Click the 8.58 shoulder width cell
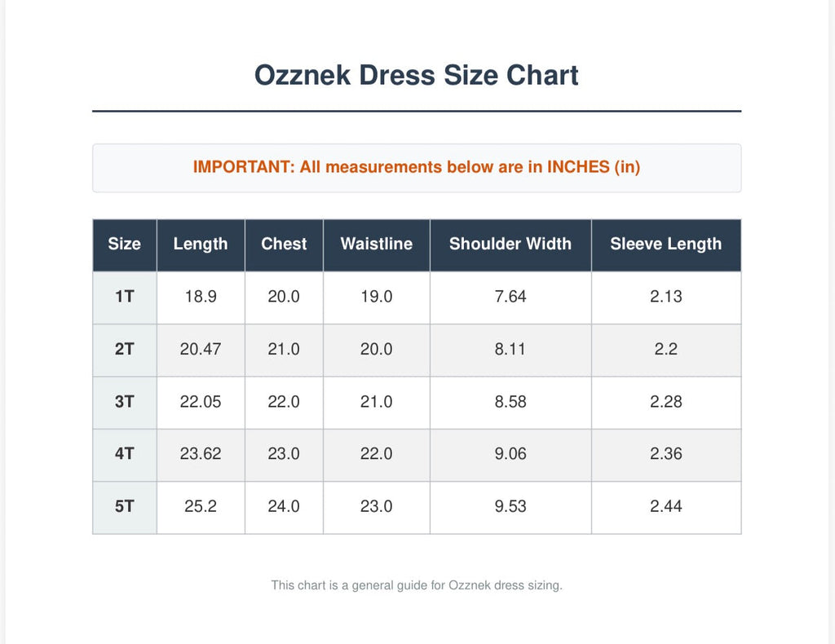The width and height of the screenshot is (835, 644). coord(510,403)
